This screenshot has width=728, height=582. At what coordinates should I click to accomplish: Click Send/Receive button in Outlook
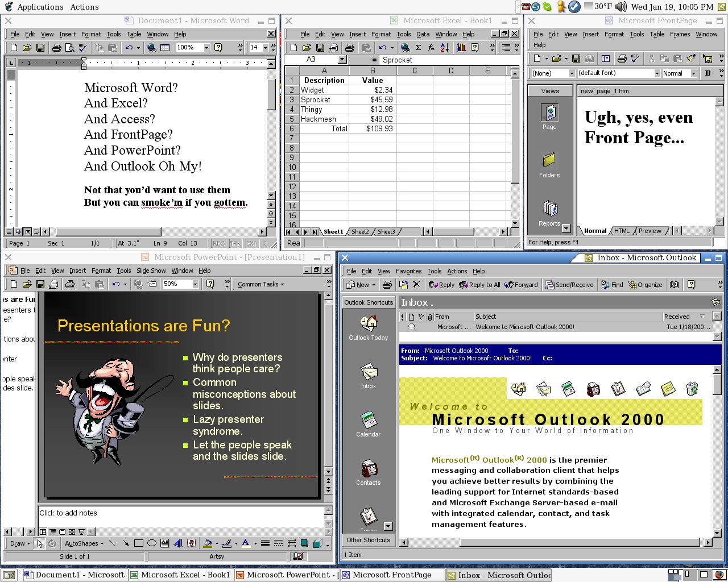(x=569, y=285)
